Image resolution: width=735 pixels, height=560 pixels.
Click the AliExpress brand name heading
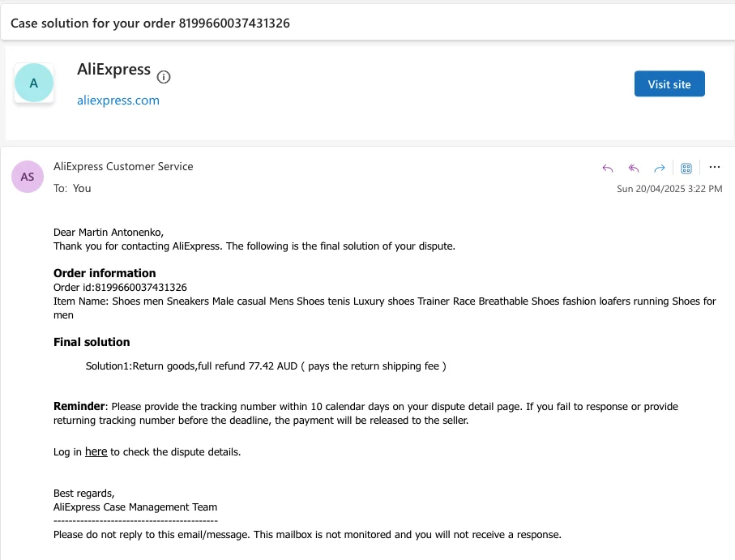pos(113,69)
